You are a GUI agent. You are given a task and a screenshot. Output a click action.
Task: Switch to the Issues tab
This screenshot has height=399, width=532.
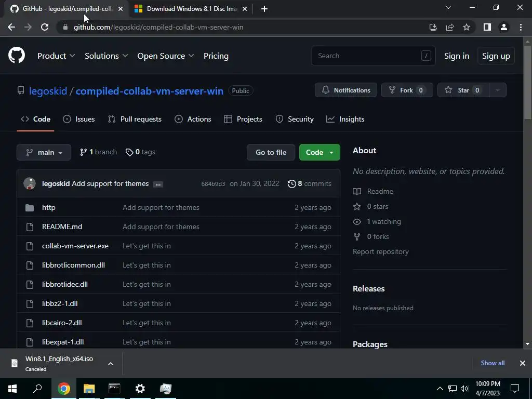pos(79,119)
